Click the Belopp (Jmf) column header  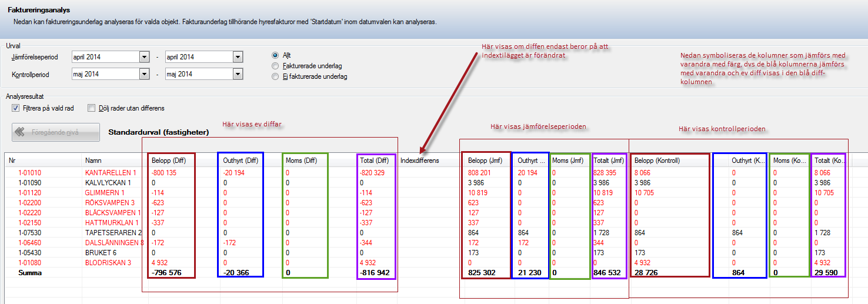pyautogui.click(x=486, y=160)
